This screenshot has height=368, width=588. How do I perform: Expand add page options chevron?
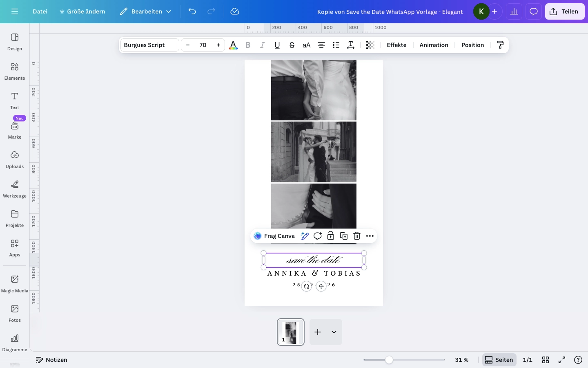point(334,332)
